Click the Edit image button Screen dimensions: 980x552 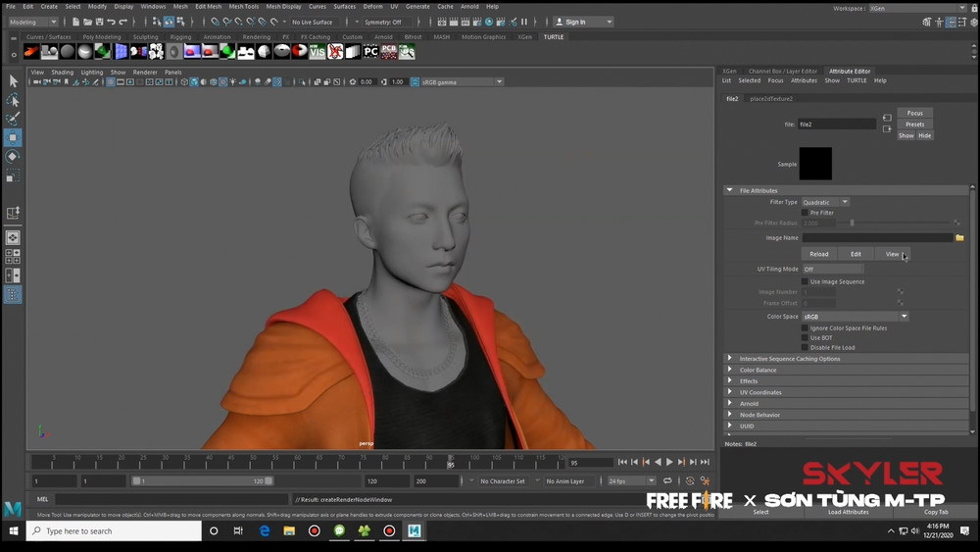pyautogui.click(x=856, y=254)
